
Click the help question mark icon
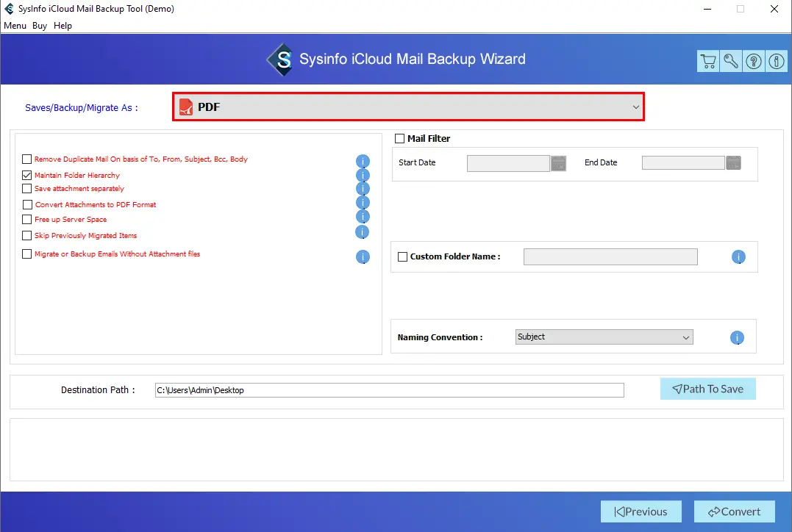[x=753, y=62]
